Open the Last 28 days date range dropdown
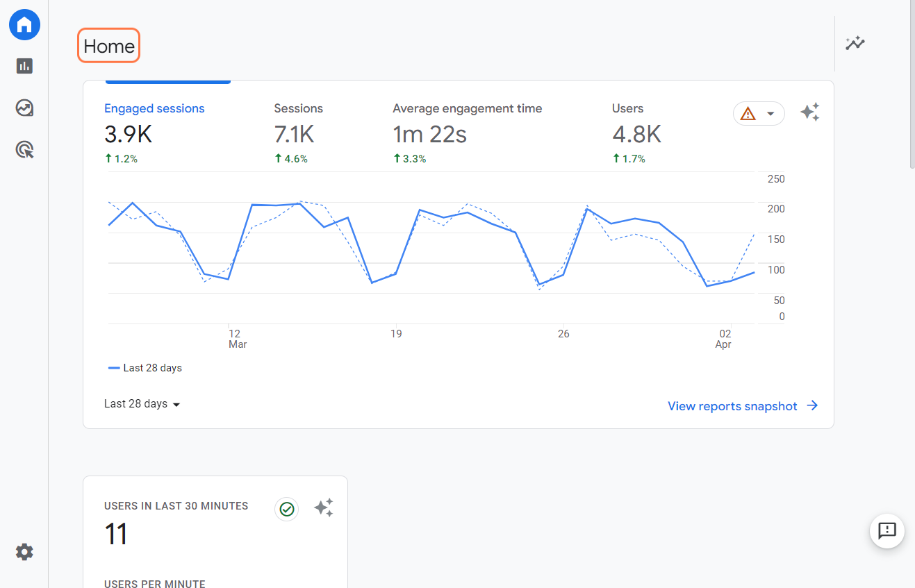This screenshot has height=588, width=915. click(142, 404)
